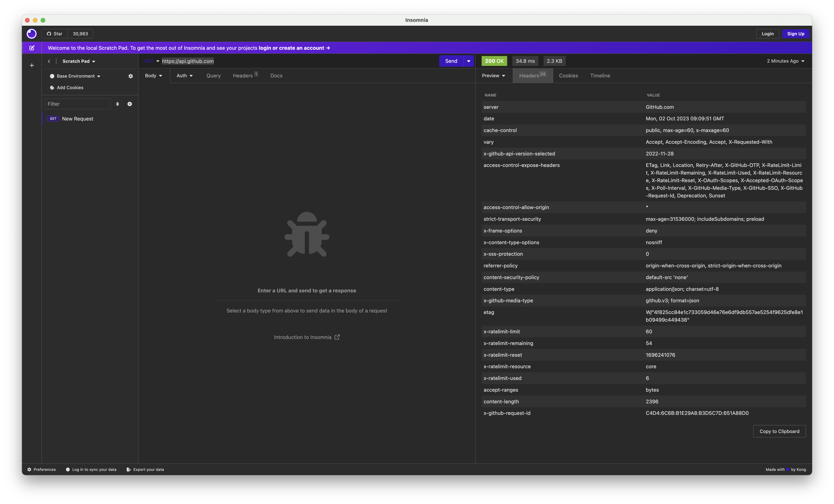Click the 2.3 KB response size
834x504 pixels.
click(x=554, y=61)
